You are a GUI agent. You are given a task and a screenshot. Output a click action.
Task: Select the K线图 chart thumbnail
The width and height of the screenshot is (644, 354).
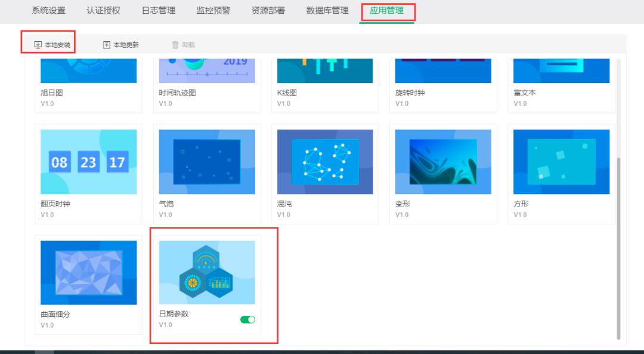pyautogui.click(x=324, y=70)
